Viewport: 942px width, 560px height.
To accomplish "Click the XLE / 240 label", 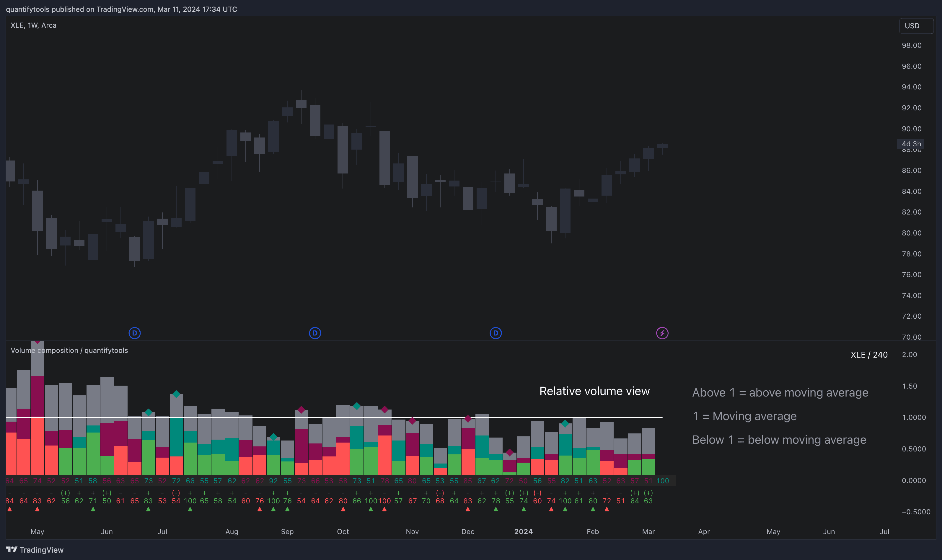I will point(869,355).
